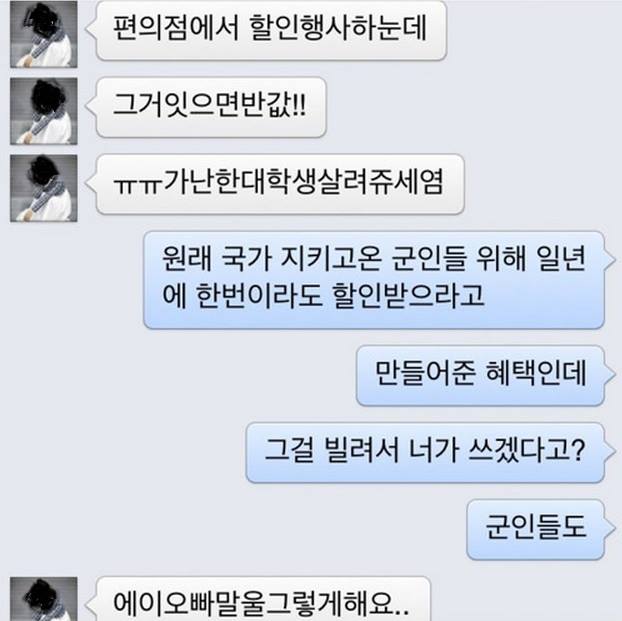Click the word 할인받으라고 in the blue bubble
Image resolution: width=622 pixels, height=621 pixels.
[x=408, y=296]
